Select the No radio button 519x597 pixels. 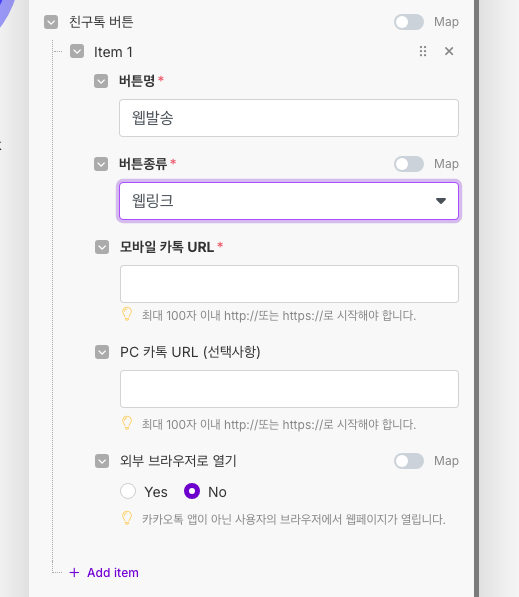point(192,491)
